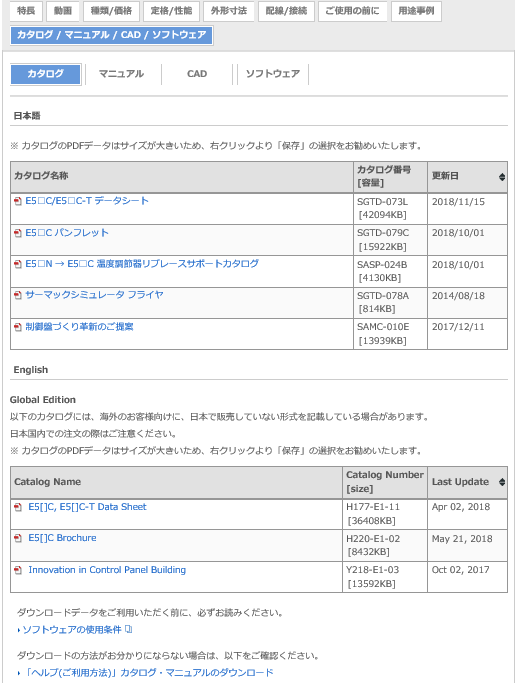This screenshot has height=683, width=522.
Task: Click PDF icon for サーマックシミュレータ フライヤ
Action: click(18, 295)
